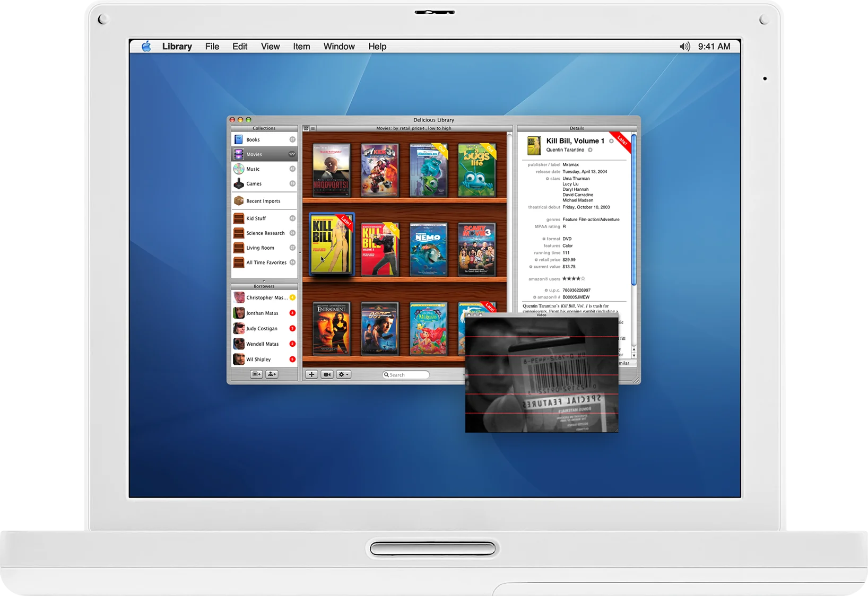Open the All Time Favorites shelf
The image size is (868, 596).
click(x=264, y=262)
